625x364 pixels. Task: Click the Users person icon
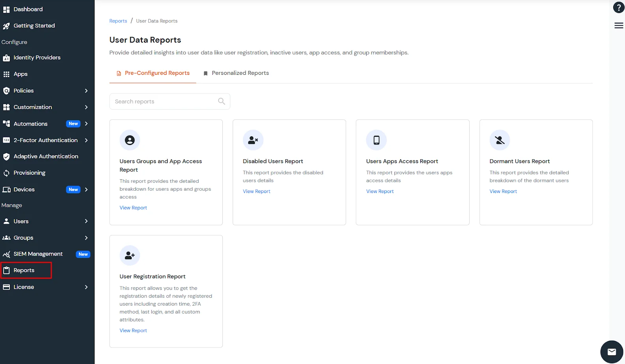click(6, 221)
